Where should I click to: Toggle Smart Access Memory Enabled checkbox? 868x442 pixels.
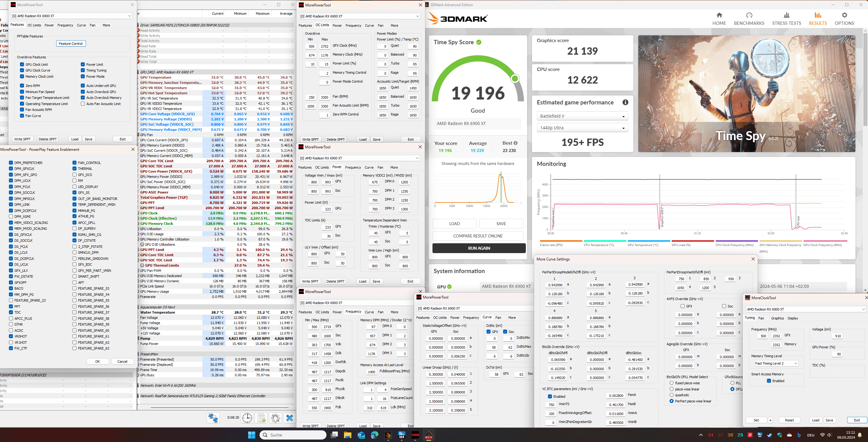pyautogui.click(x=769, y=381)
